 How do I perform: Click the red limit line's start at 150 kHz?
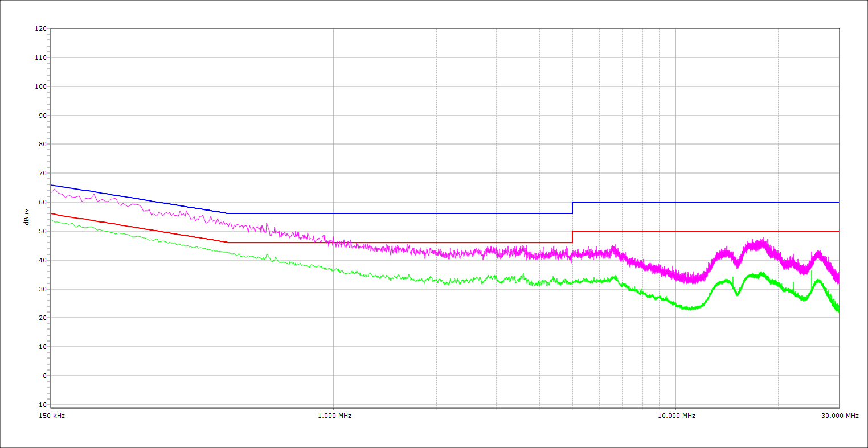pyautogui.click(x=52, y=213)
